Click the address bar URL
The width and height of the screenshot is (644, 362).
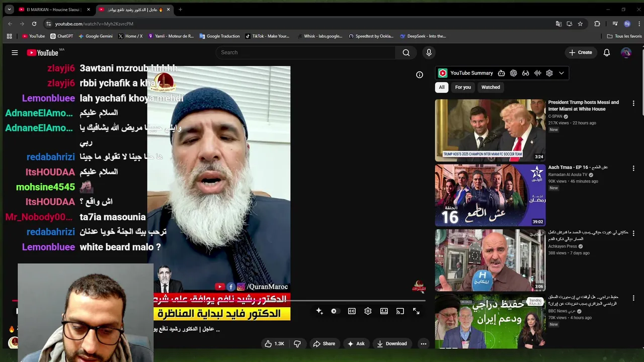[94, 24]
